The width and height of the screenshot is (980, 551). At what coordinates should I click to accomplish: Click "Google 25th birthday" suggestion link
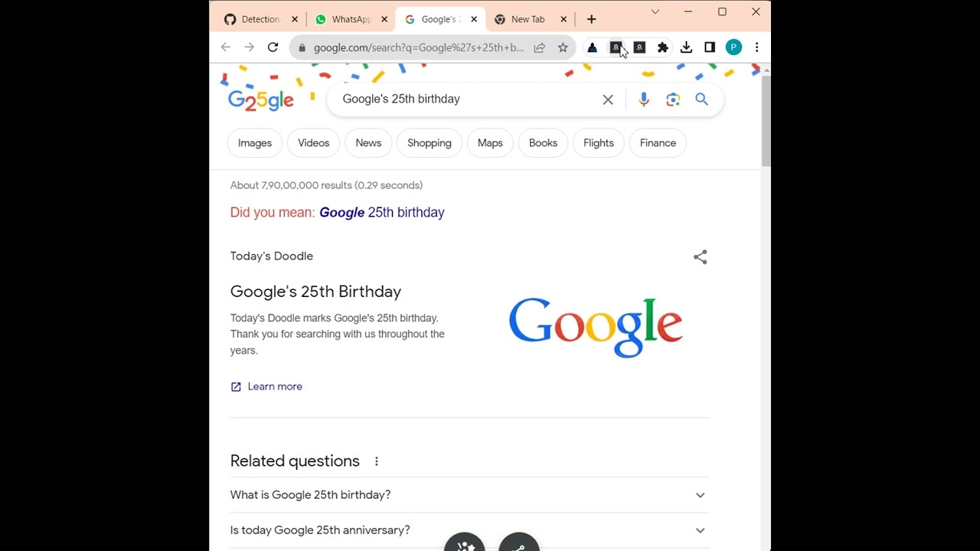[x=381, y=213]
